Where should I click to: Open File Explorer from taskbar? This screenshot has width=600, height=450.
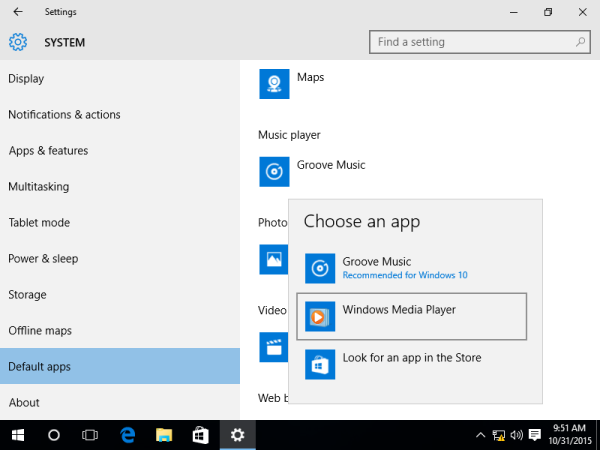164,435
